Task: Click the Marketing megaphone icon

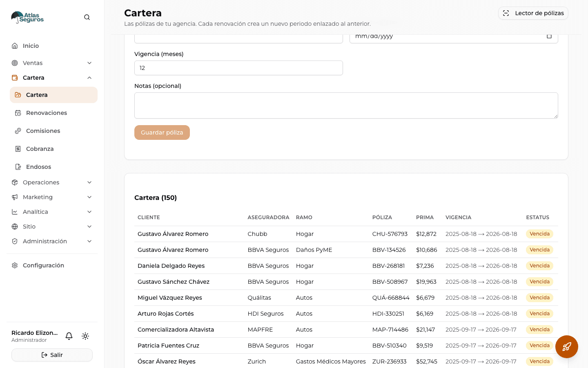Action: pos(15,197)
